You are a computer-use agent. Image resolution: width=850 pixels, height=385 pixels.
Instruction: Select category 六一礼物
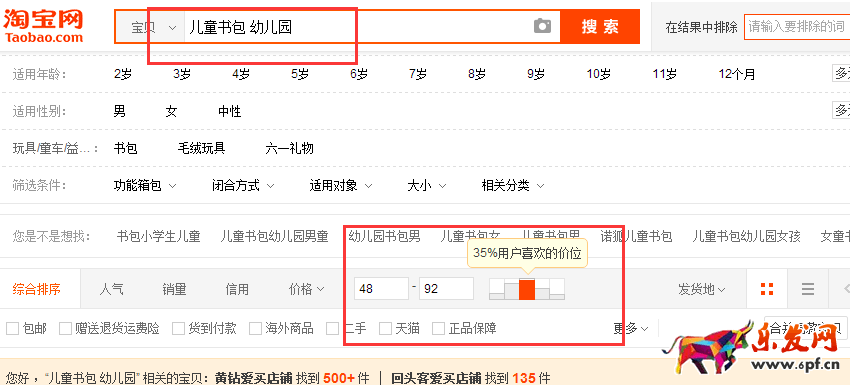pos(289,148)
